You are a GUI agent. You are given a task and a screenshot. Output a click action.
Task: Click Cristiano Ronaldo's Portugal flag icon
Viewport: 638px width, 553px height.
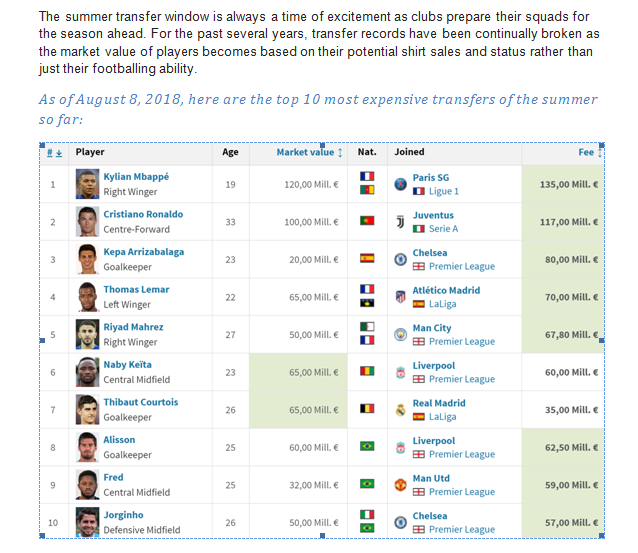367,221
